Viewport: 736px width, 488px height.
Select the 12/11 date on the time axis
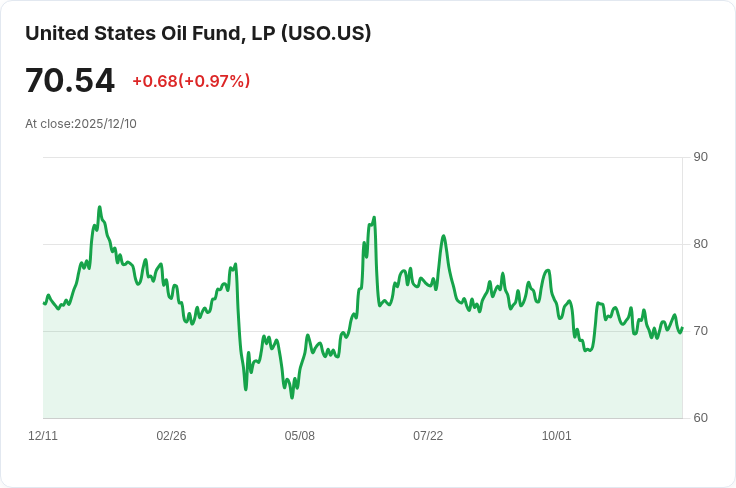[43, 436]
